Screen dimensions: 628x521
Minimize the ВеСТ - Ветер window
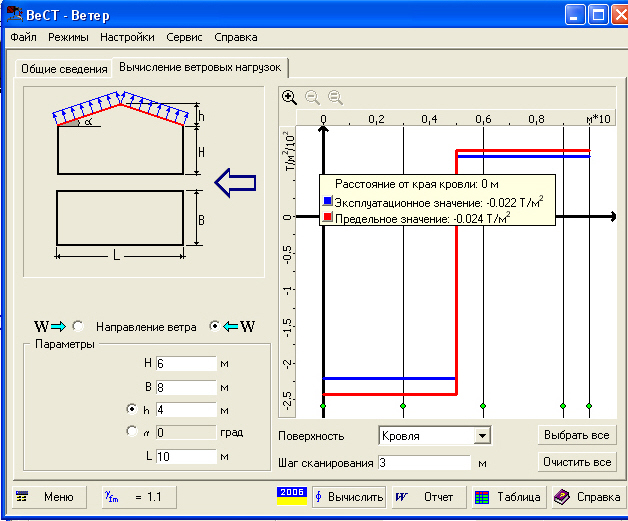pyautogui.click(x=575, y=15)
